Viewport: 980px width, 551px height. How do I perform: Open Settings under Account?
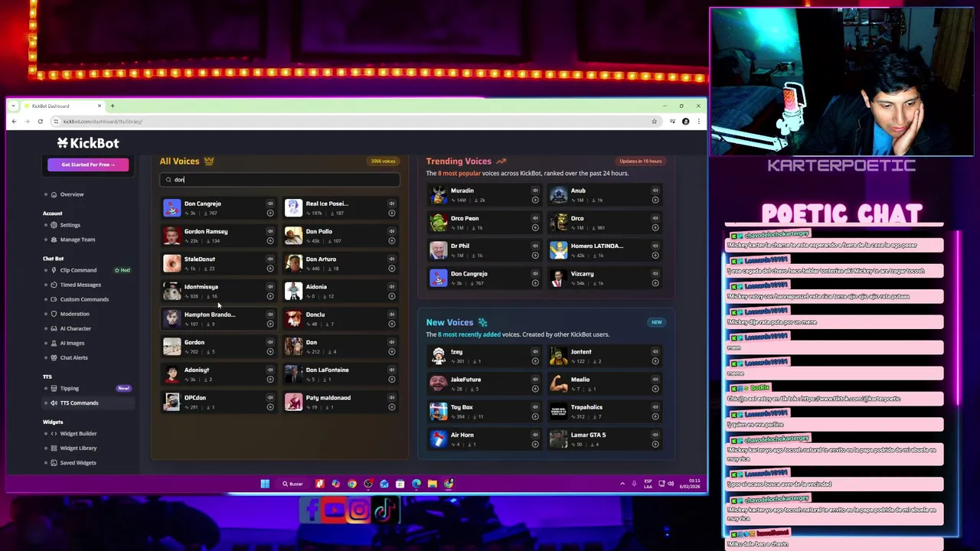(70, 225)
